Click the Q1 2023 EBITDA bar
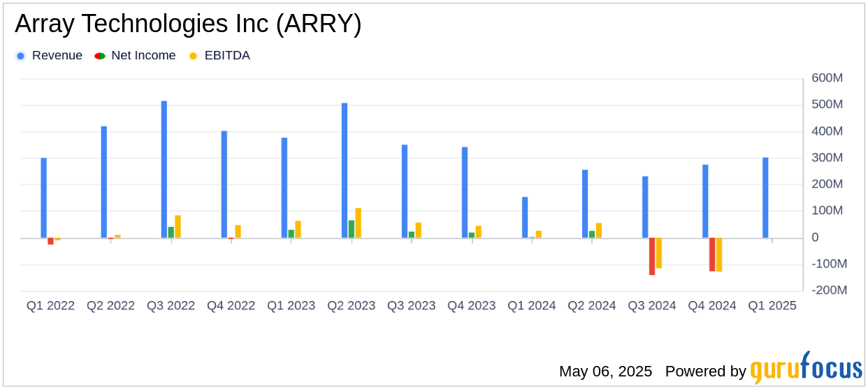This screenshot has width=868, height=389. point(298,230)
